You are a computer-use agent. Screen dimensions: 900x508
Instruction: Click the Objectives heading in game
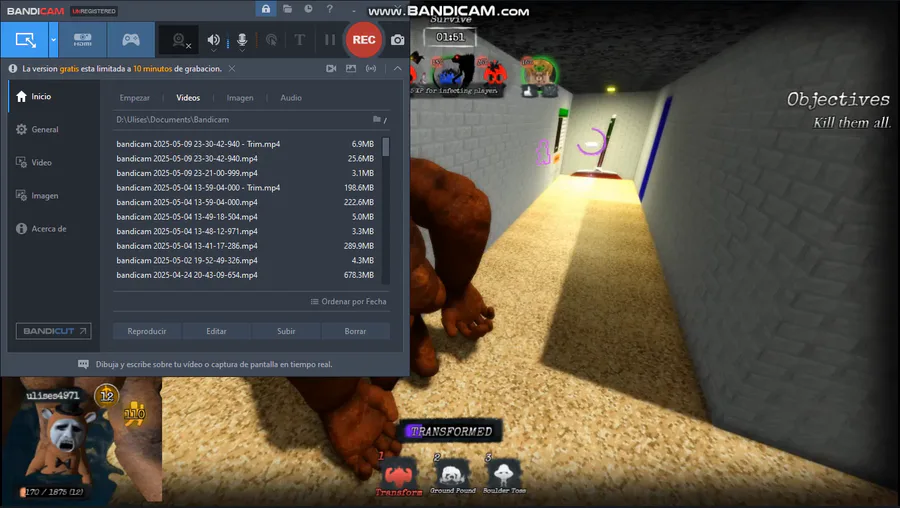(838, 99)
